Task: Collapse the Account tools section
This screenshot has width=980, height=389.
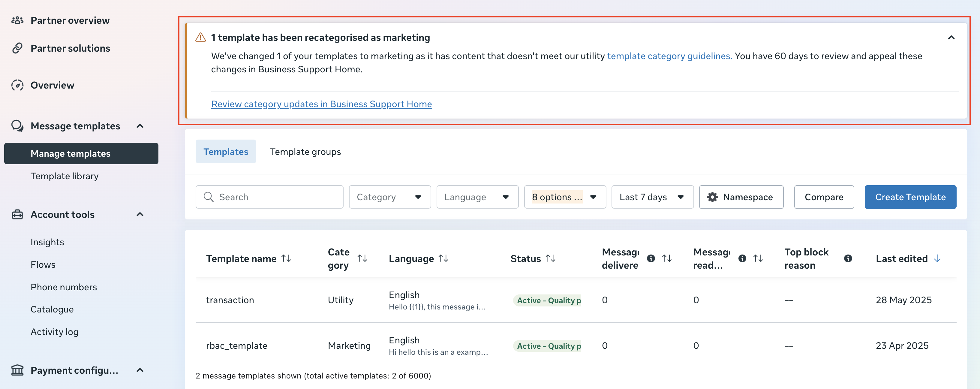Action: [140, 215]
